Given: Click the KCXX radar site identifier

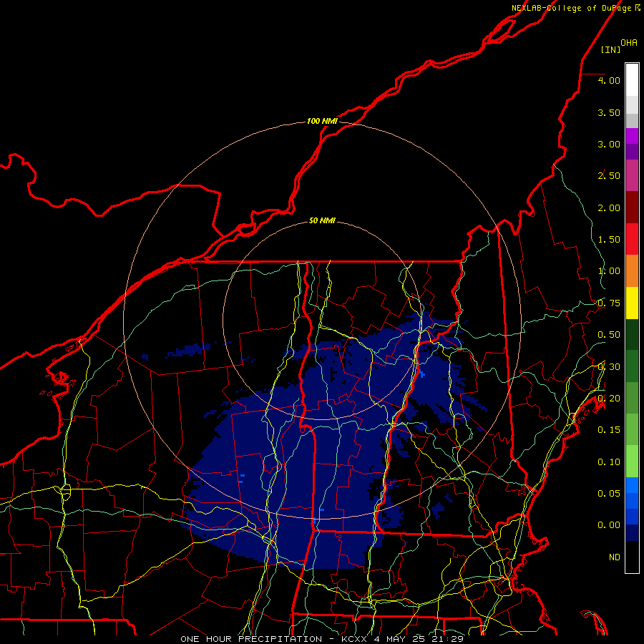Looking at the screenshot, I should (x=354, y=639).
